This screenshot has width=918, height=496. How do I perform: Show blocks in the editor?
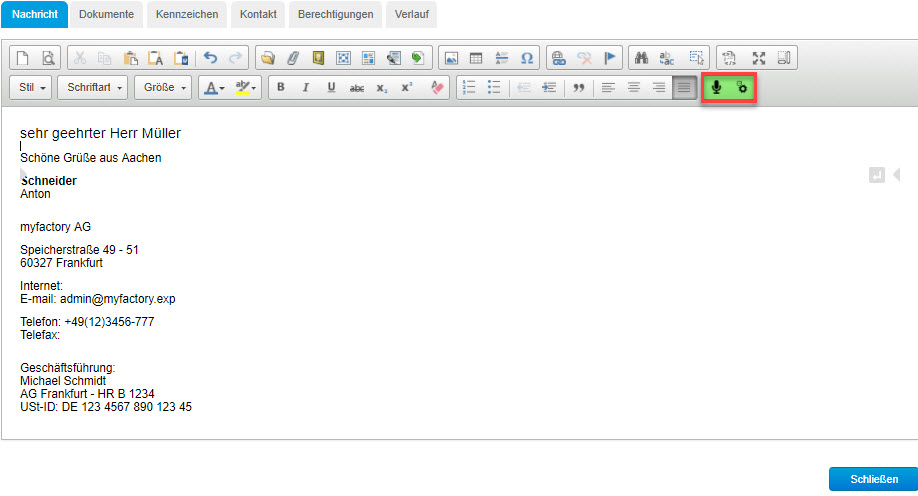[x=784, y=58]
